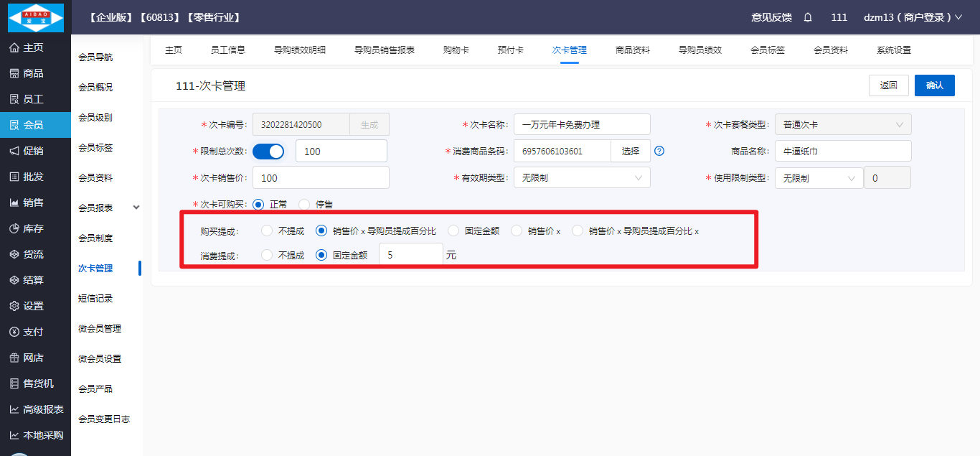The height and width of the screenshot is (456, 980).
Task: Switch to the 预付卡 tab
Action: pos(510,50)
